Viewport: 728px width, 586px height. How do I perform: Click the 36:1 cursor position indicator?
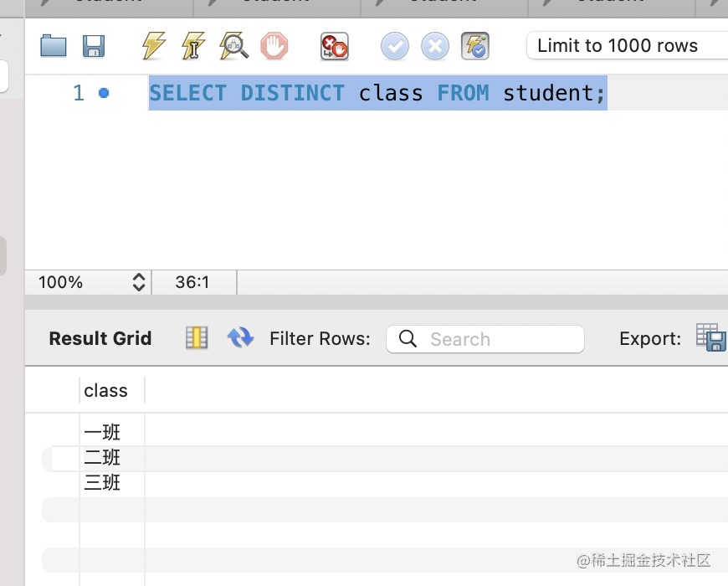(192, 282)
